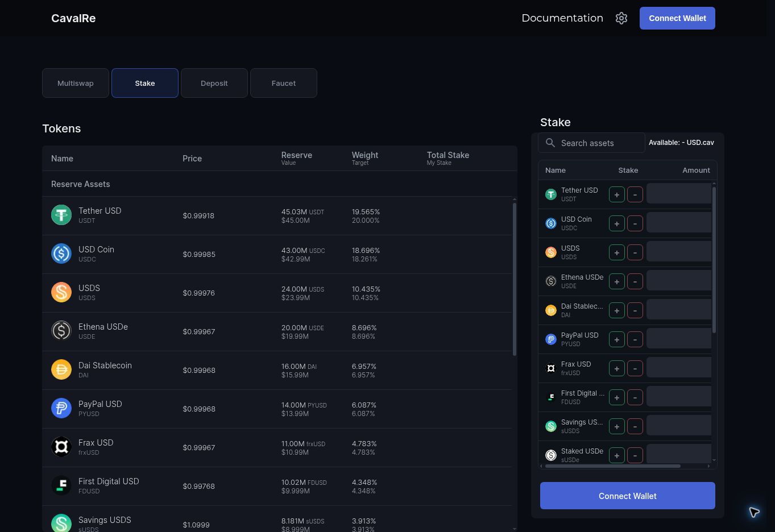Increase stake for Tether USD with plus
This screenshot has width=775, height=532.
(x=617, y=194)
